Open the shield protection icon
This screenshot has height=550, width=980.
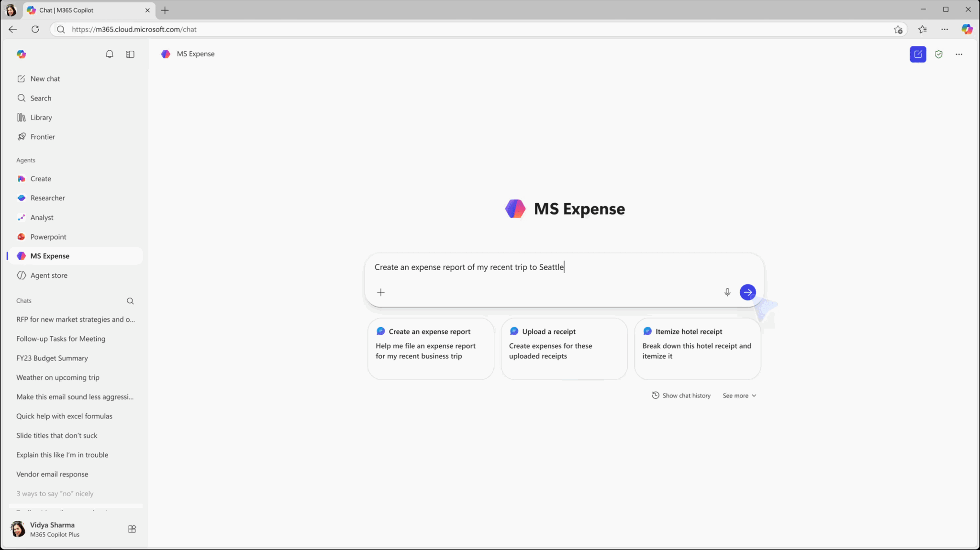tap(938, 54)
